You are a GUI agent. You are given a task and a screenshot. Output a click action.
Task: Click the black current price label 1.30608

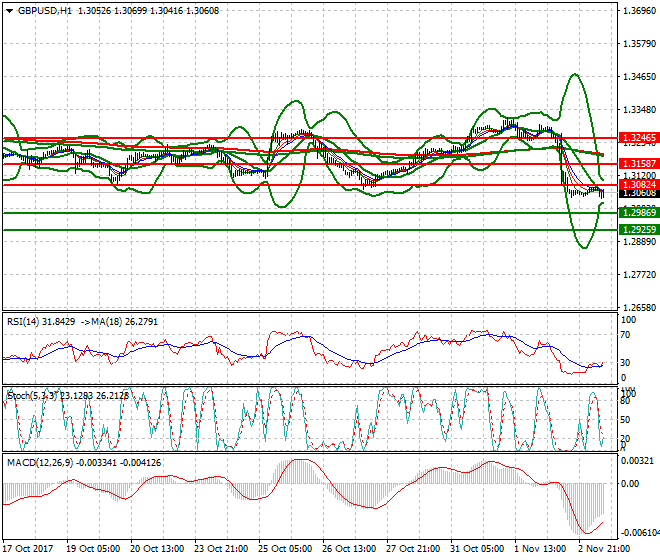click(639, 193)
